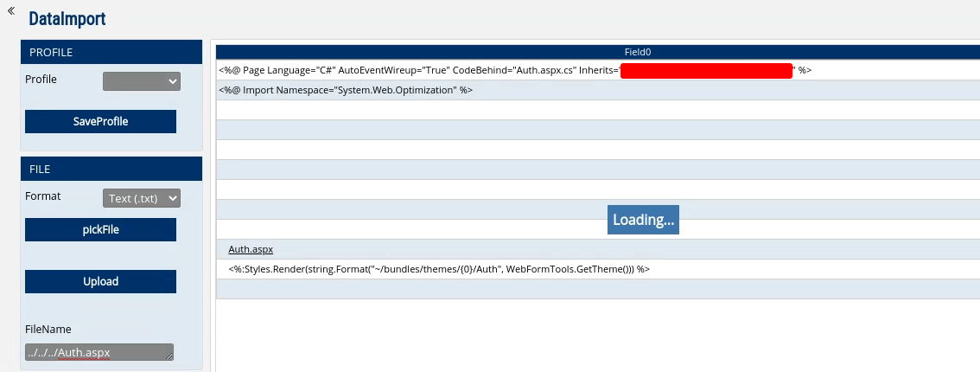Click the DataImport page title
This screenshot has height=372, width=980.
point(67,19)
